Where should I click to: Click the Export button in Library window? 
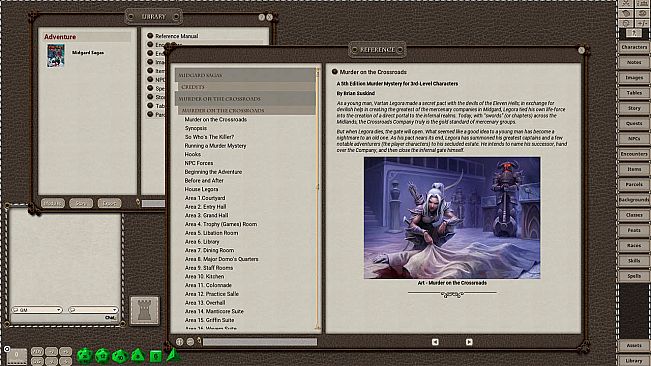(x=110, y=203)
